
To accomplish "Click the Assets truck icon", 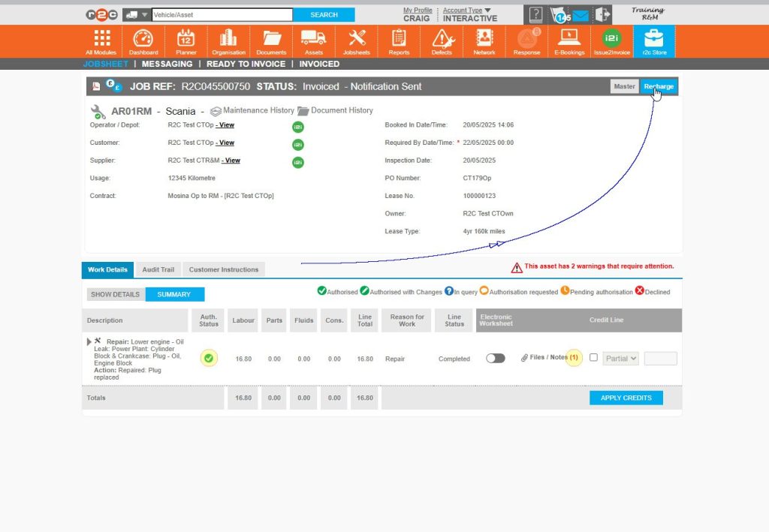I will click(314, 38).
